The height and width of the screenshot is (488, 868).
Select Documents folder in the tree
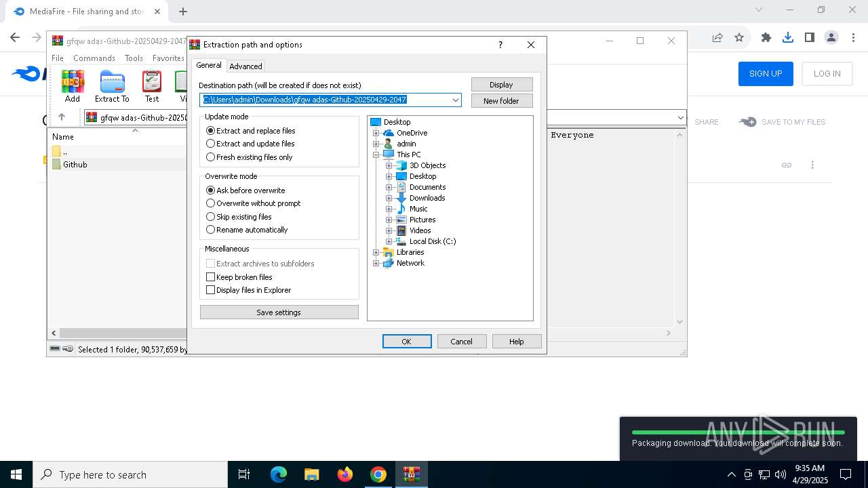pyautogui.click(x=427, y=187)
